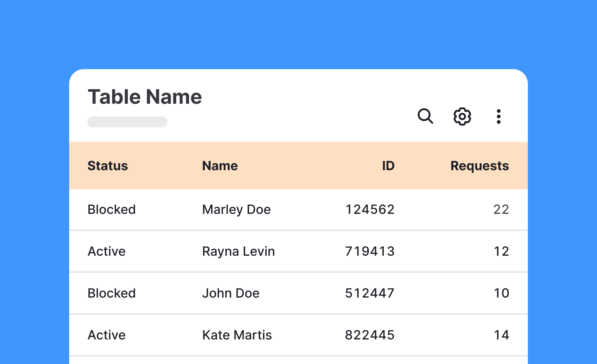
Task: Sort by the Name column header
Action: coord(220,166)
